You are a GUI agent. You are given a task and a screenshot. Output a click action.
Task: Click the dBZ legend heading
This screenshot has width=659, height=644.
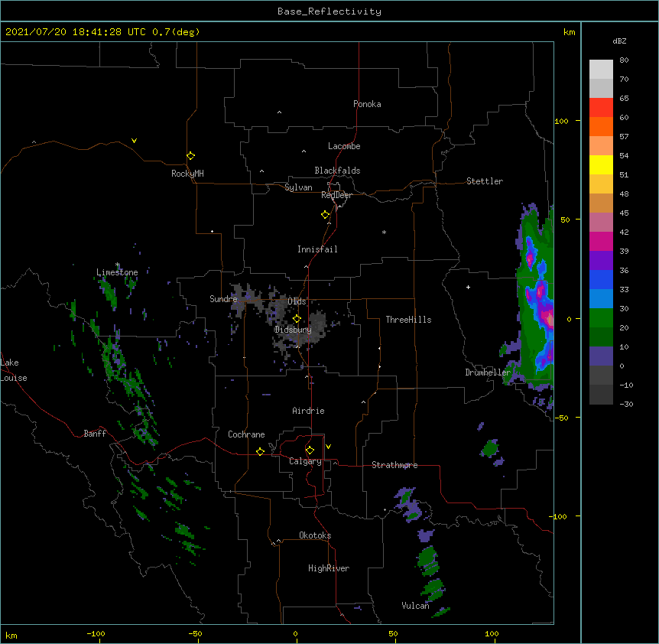pyautogui.click(x=619, y=41)
